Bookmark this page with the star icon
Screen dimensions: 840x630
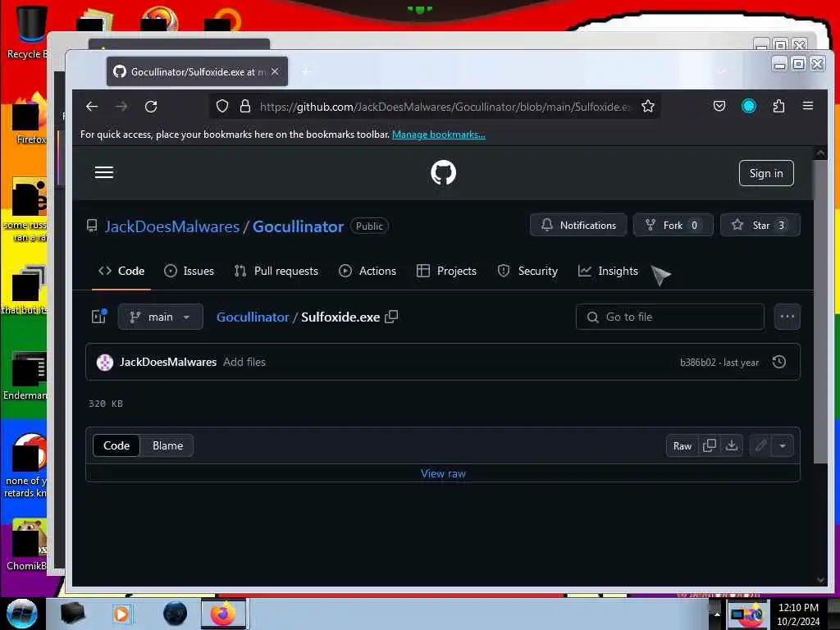pos(648,107)
